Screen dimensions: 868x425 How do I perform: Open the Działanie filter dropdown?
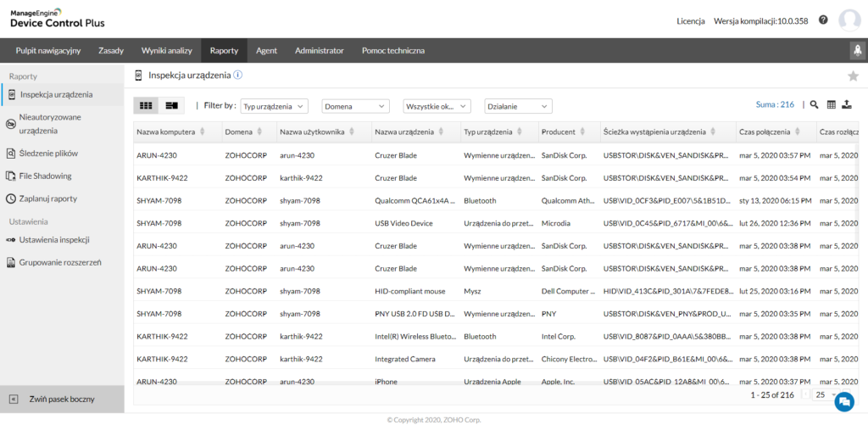[x=517, y=106]
